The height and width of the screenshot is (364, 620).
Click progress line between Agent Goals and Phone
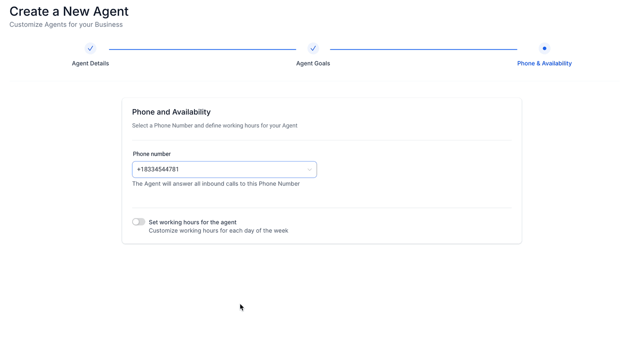click(x=423, y=49)
